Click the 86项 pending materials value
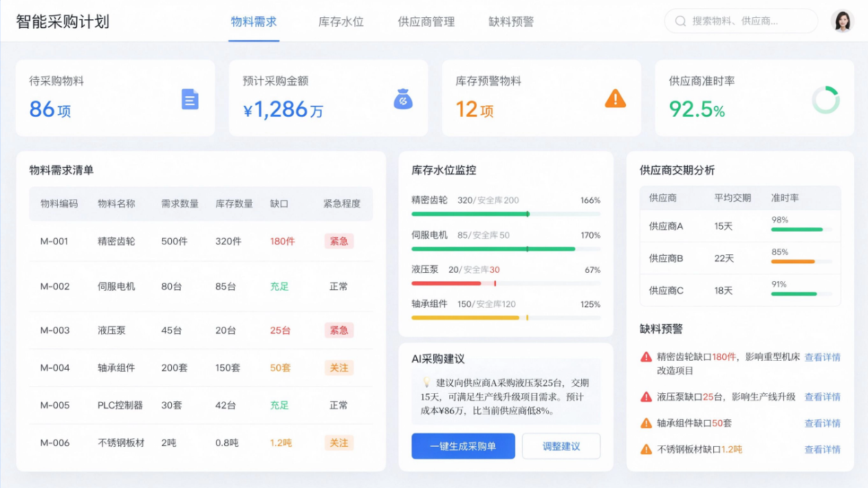Screen dimensions: 868x488 pos(50,109)
